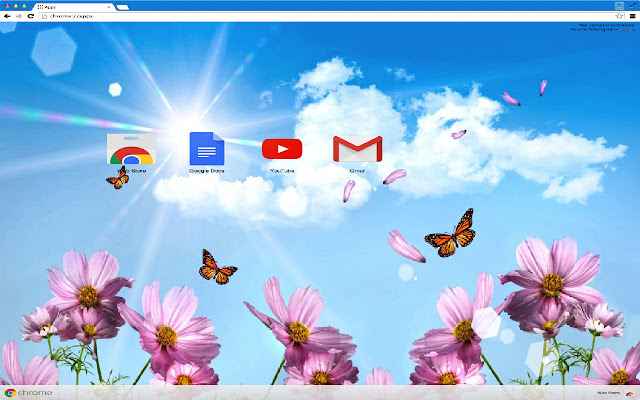Launch the Google Docs app
640x400 pixels.
[207, 149]
